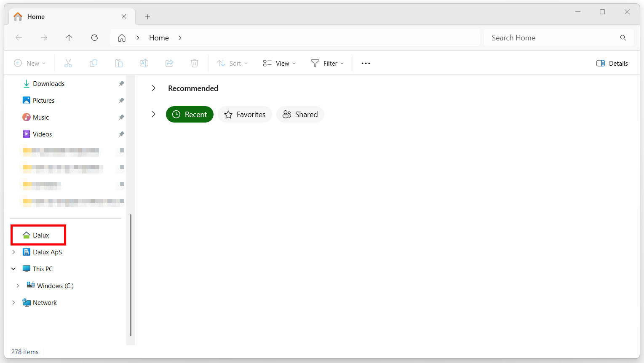The width and height of the screenshot is (644, 363).
Task: Click the Cut icon on the toolbar
Action: click(x=68, y=63)
